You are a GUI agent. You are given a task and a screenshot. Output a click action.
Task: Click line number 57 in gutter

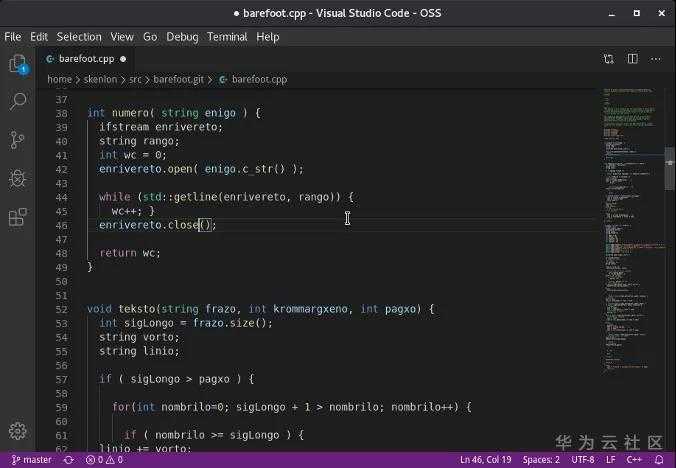(x=62, y=380)
